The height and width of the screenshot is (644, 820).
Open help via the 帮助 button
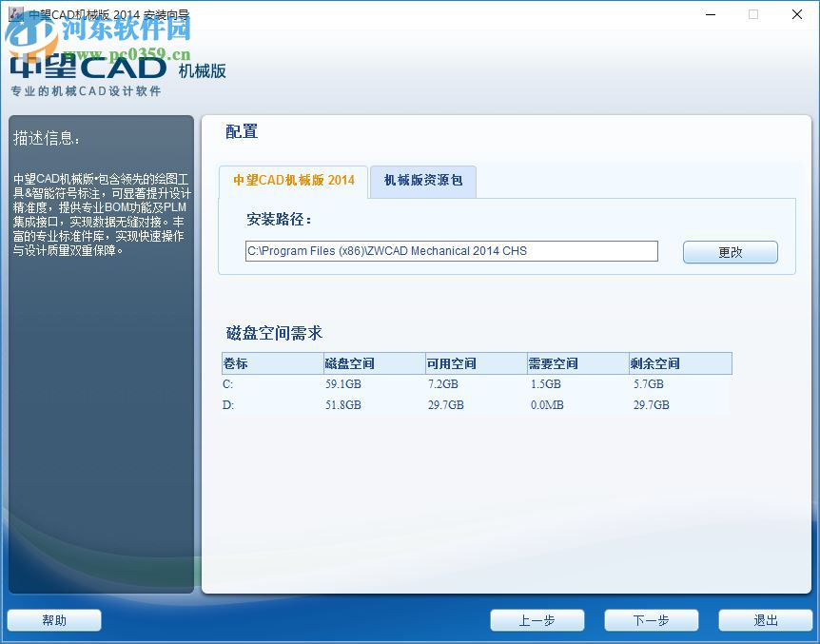(53, 619)
